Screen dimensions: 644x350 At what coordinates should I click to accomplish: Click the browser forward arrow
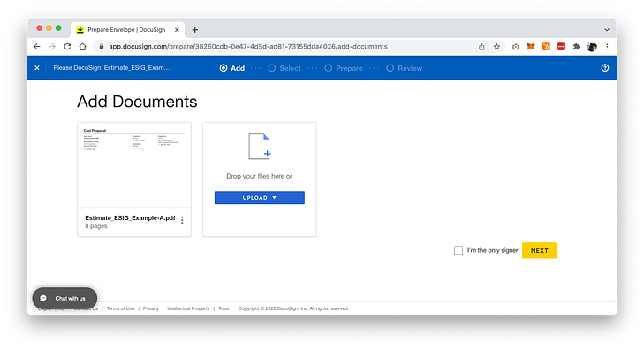[52, 47]
